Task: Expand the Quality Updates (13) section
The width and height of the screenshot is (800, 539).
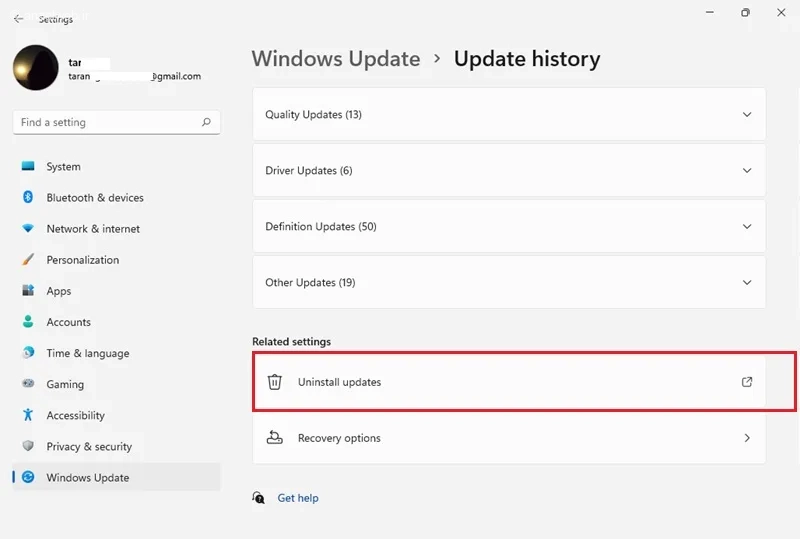Action: (x=509, y=114)
